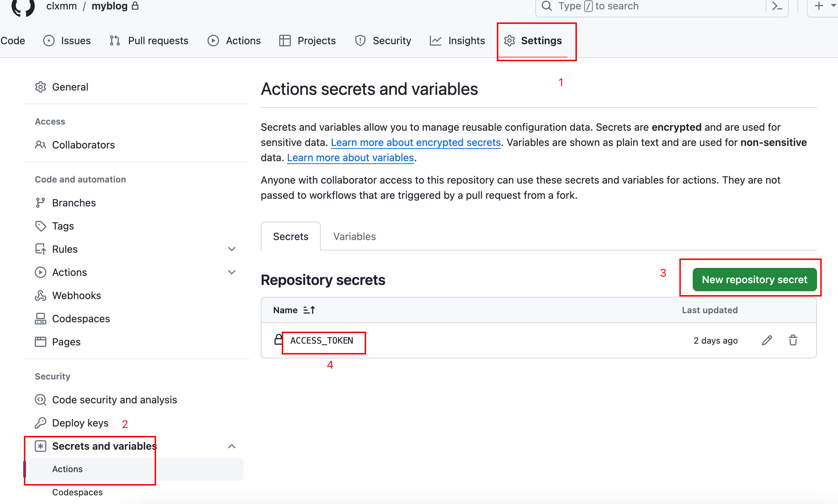Viewport: 838px width, 504px height.
Task: Click the GitHub logo icon
Action: 23,7
